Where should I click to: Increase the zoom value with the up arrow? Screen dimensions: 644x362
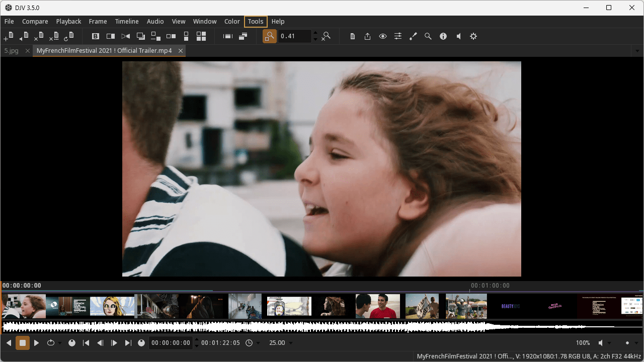click(x=315, y=33)
